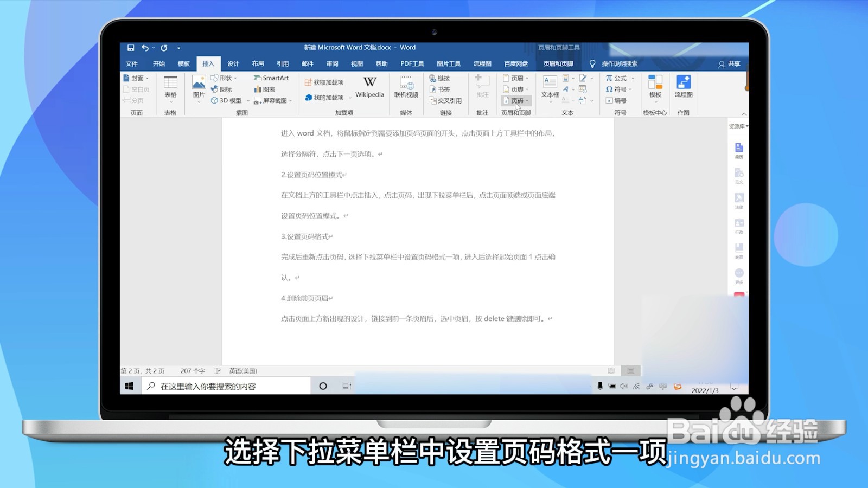This screenshot has width=868, height=488.
Task: Insert a Bookmark (书签)
Action: coord(440,89)
